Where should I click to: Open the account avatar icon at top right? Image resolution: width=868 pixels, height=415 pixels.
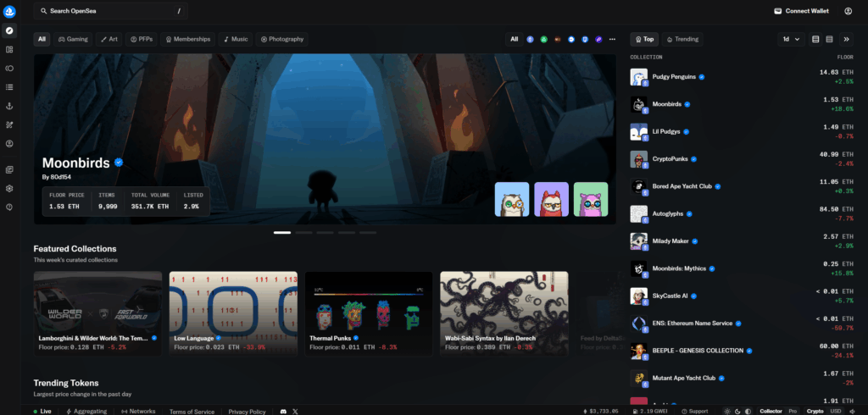click(848, 11)
